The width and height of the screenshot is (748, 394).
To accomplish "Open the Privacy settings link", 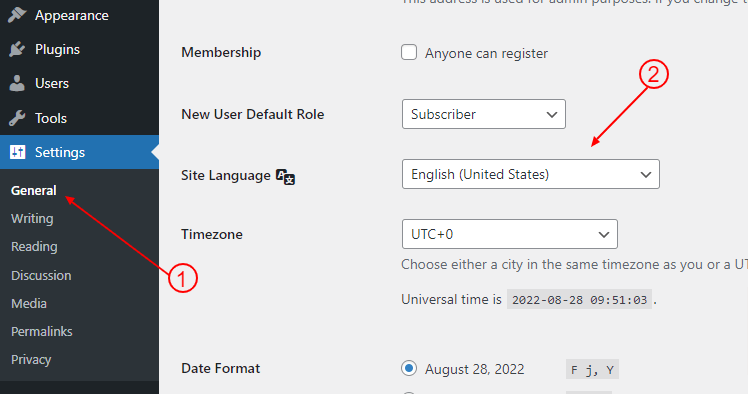I will (31, 360).
